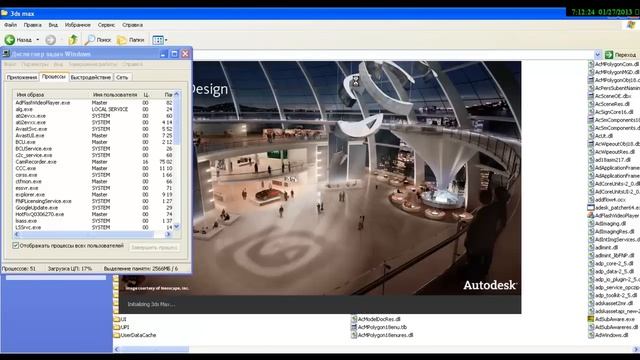640x360 pixels.
Task: Open Вид menu in Explorer
Action: click(x=53, y=25)
